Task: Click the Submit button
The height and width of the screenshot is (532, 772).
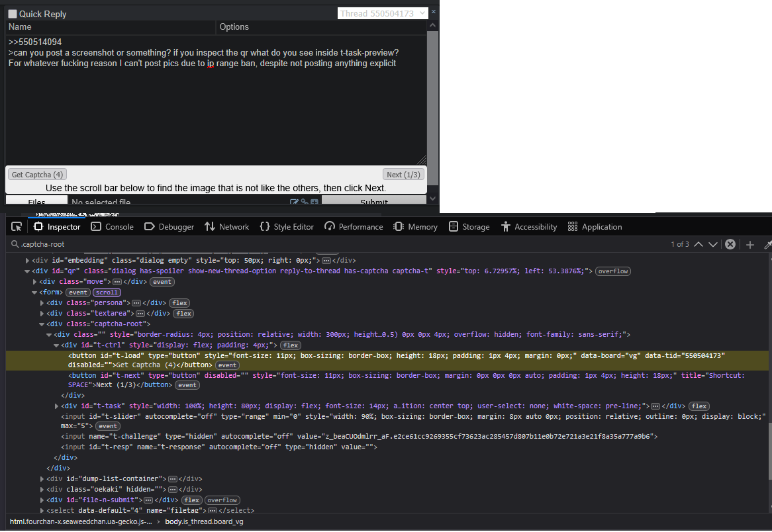Action: coord(373,200)
